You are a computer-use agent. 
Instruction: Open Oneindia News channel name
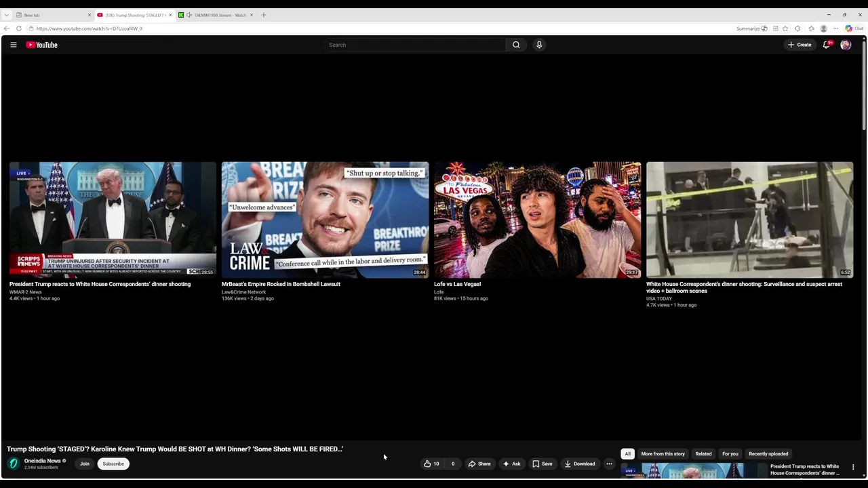coord(43,461)
